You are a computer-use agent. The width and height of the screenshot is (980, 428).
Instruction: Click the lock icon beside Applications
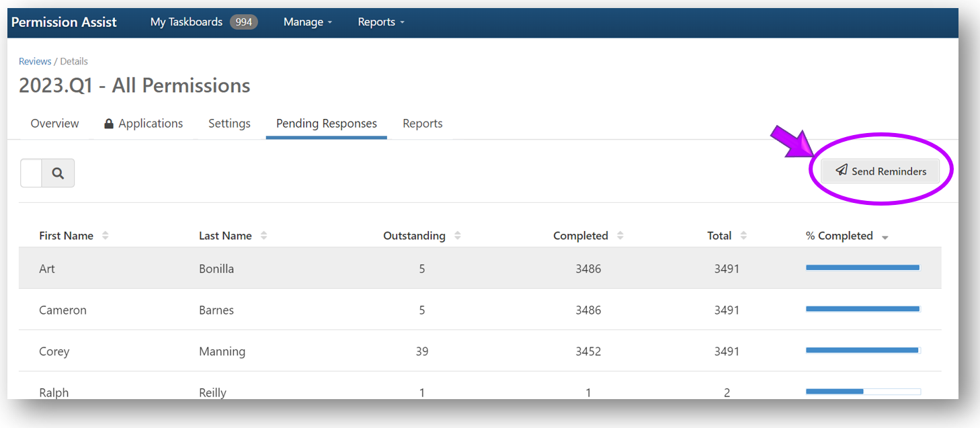[x=109, y=124]
